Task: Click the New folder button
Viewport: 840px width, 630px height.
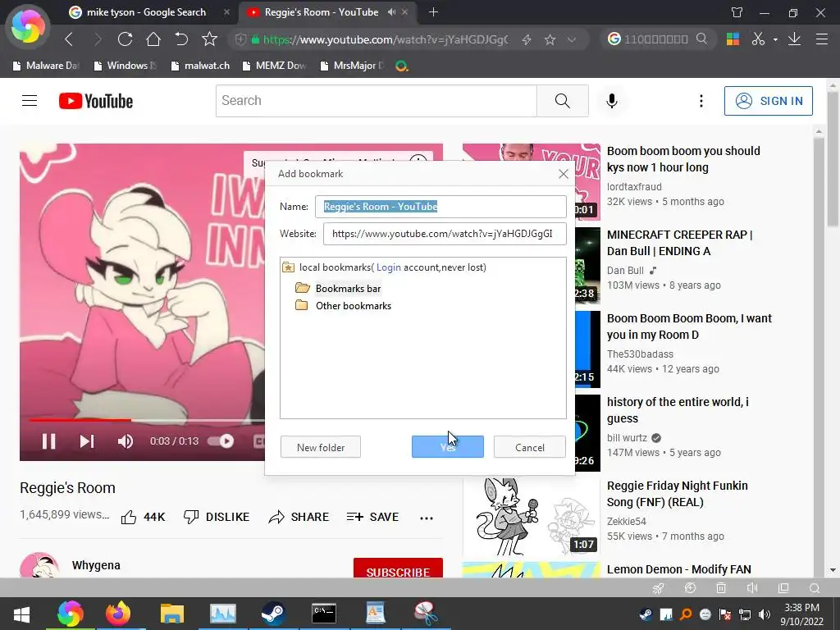Action: [x=321, y=447]
